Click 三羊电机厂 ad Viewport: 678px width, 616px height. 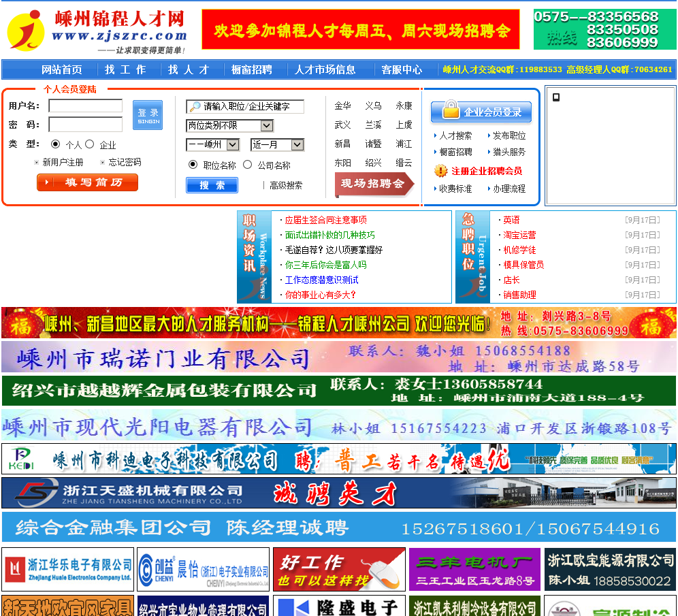pyautogui.click(x=474, y=569)
